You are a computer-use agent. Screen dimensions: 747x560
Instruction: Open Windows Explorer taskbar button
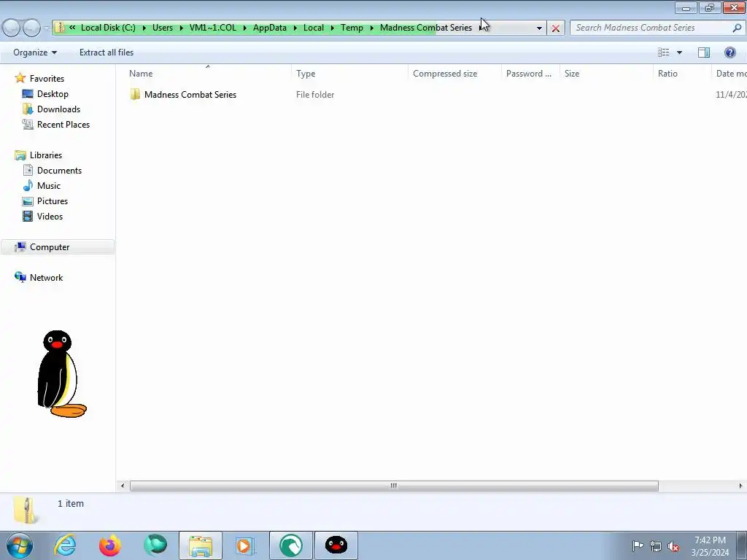(x=201, y=545)
